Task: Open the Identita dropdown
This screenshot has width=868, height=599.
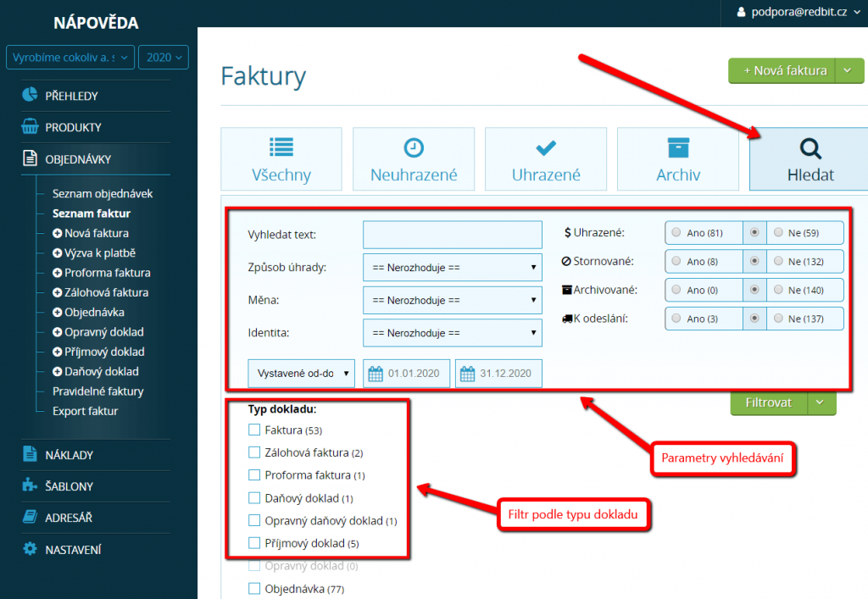Action: [453, 333]
